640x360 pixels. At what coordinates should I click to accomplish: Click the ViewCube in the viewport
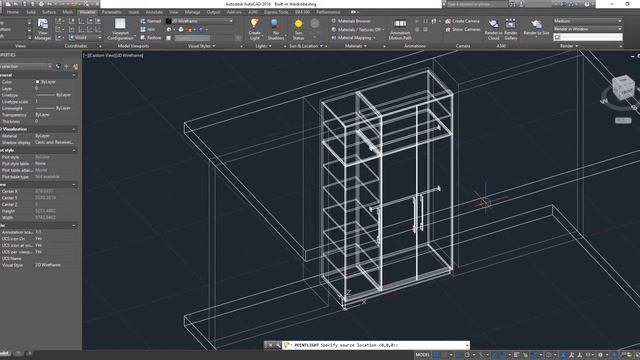[x=623, y=87]
